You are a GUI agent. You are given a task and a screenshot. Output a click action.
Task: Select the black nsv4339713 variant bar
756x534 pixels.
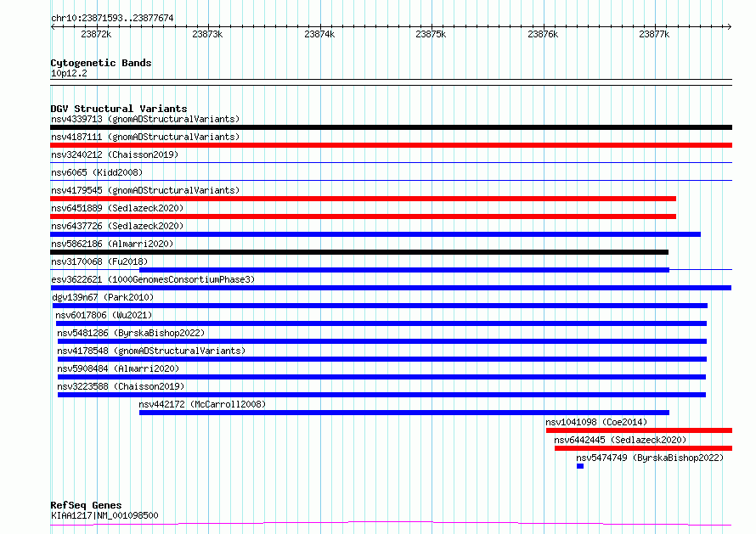391,127
